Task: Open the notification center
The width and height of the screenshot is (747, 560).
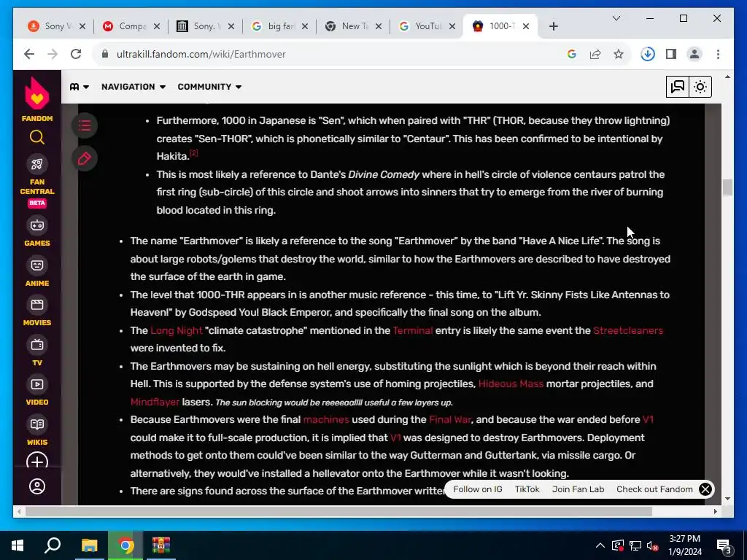Action: [x=724, y=545]
